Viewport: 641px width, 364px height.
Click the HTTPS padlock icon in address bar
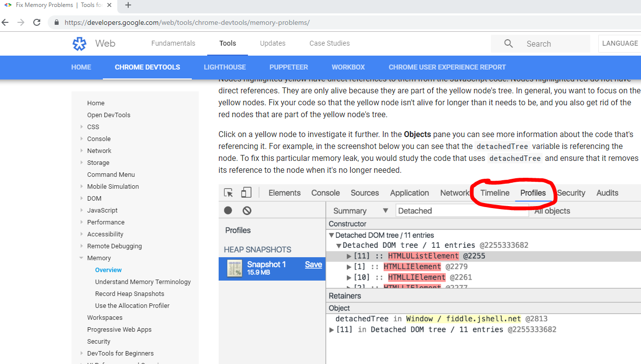[56, 22]
